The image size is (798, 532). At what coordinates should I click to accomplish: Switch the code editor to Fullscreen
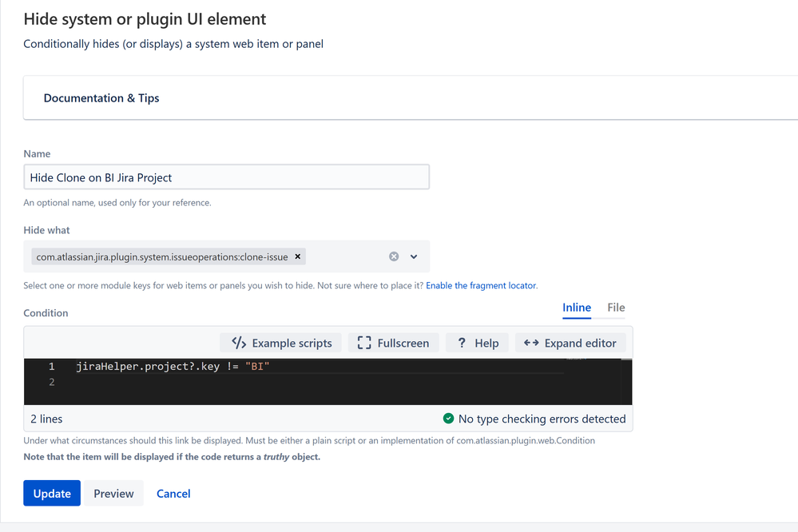[393, 343]
